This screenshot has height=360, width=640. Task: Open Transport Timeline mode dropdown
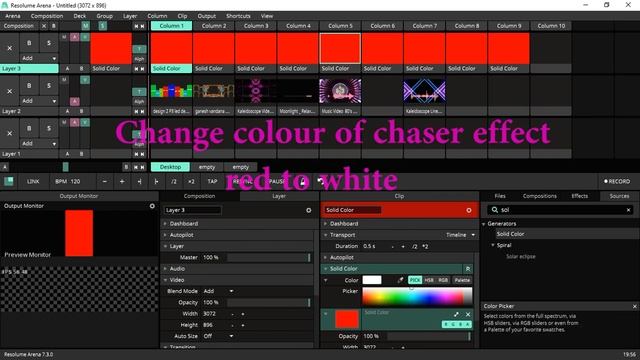(460, 235)
